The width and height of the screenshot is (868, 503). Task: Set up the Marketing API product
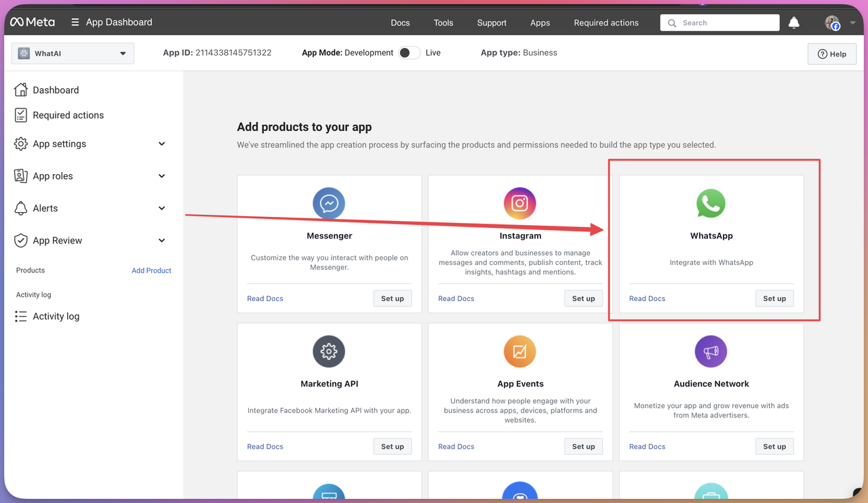pos(393,446)
